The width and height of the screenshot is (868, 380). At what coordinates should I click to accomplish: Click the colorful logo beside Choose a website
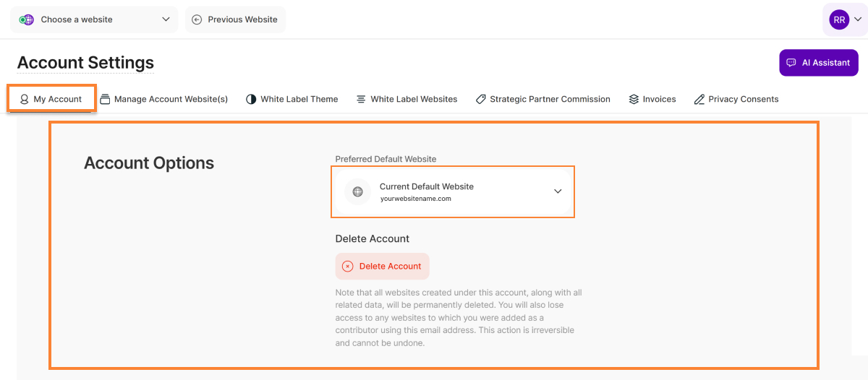point(27,20)
